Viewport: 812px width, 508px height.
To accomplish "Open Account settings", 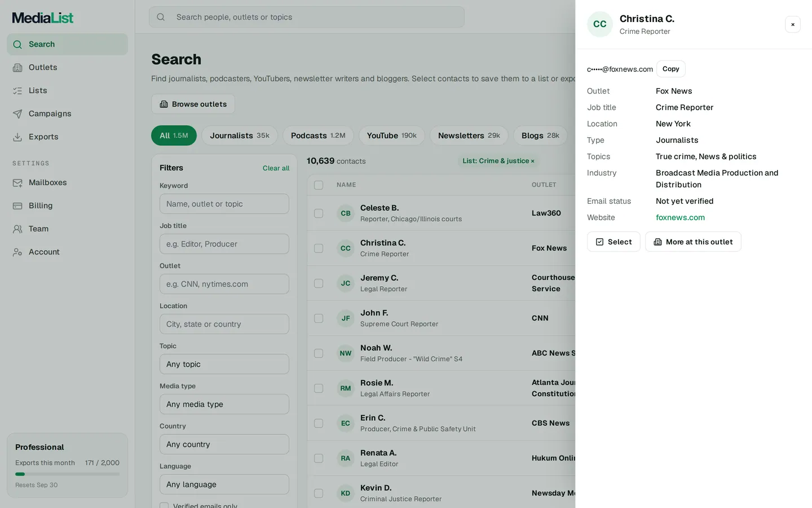I will 67,252.
